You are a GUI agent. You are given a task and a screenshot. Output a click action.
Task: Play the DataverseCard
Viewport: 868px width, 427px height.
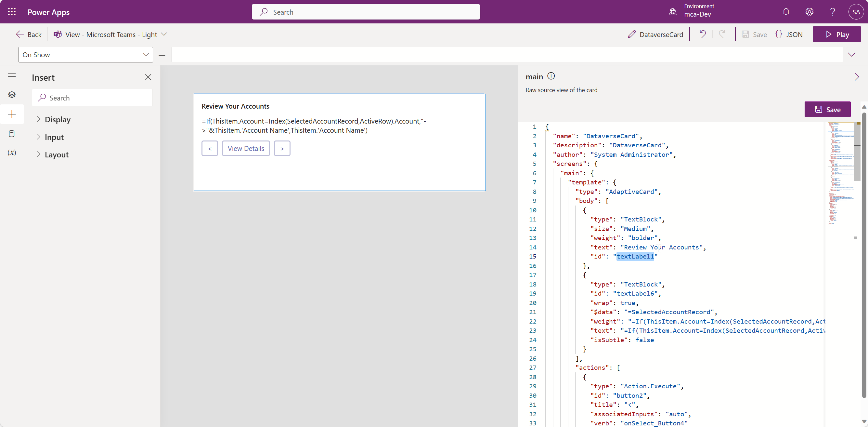tap(837, 34)
